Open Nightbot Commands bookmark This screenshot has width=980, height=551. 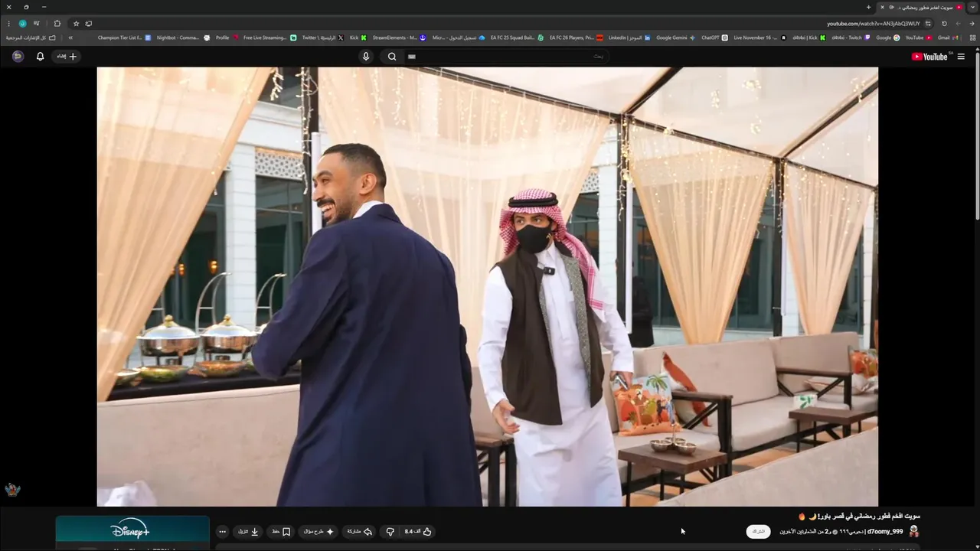pos(183,37)
